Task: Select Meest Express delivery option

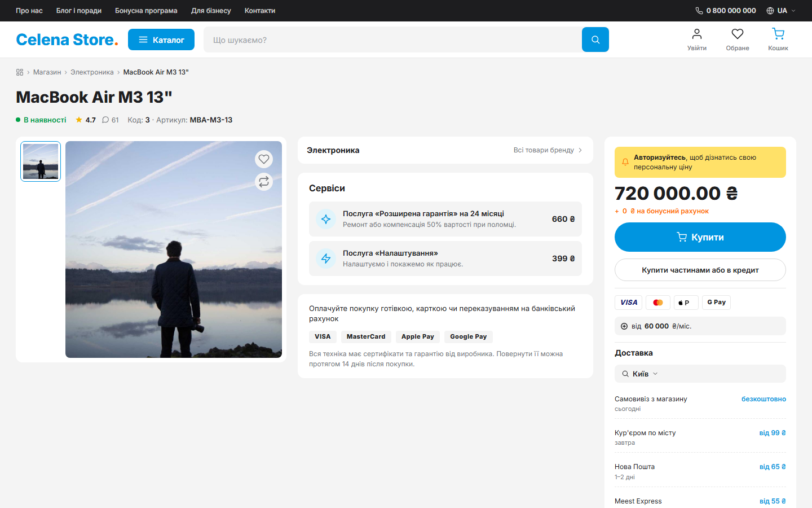Action: tap(700, 501)
